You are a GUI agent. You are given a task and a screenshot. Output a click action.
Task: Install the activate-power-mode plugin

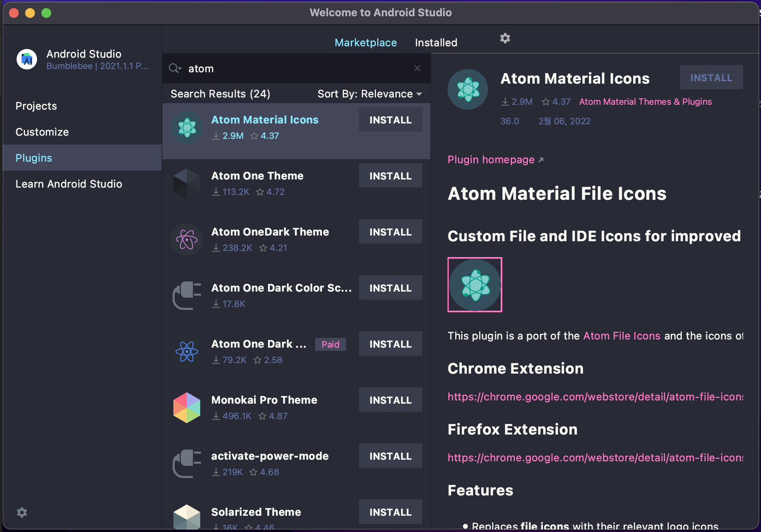pyautogui.click(x=391, y=456)
